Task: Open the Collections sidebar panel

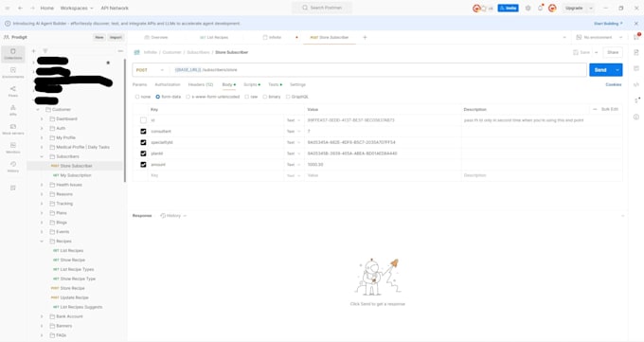Action: pos(13,54)
